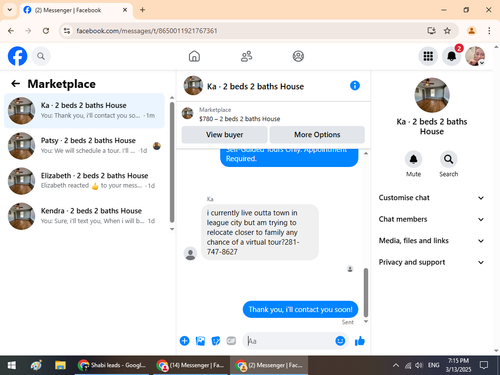The width and height of the screenshot is (500, 375).
Task: Choose a sticker icon in composer
Action: coord(216,341)
